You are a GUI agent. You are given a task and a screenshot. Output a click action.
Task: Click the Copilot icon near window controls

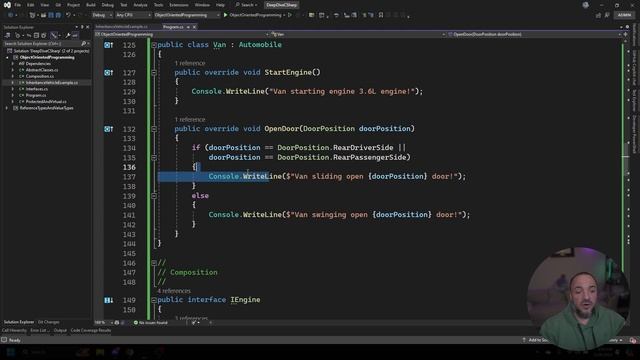click(x=586, y=5)
